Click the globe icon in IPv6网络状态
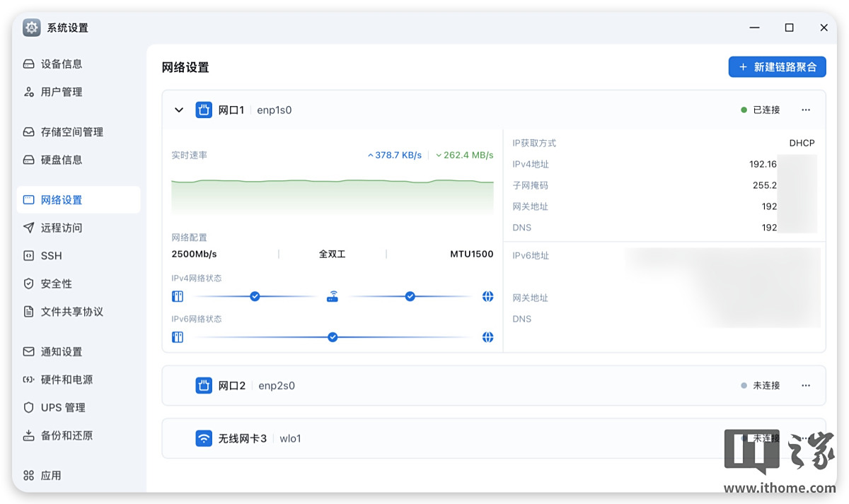 [x=487, y=337]
